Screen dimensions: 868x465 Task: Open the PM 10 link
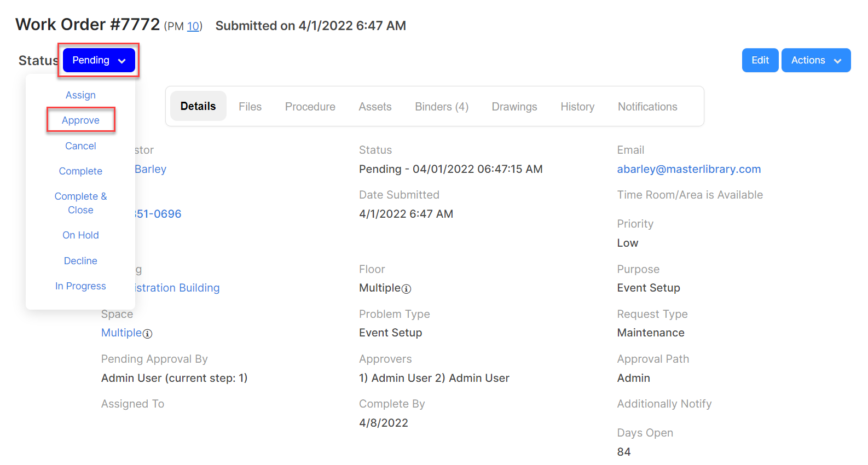click(193, 26)
